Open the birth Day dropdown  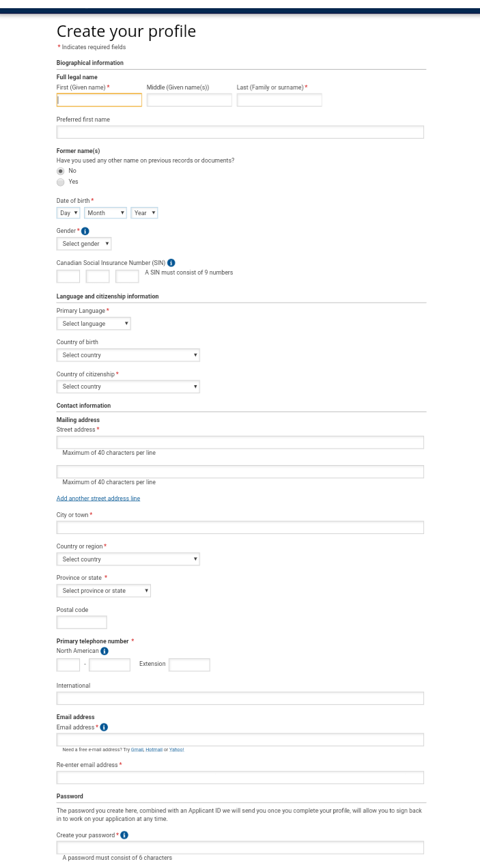click(68, 213)
